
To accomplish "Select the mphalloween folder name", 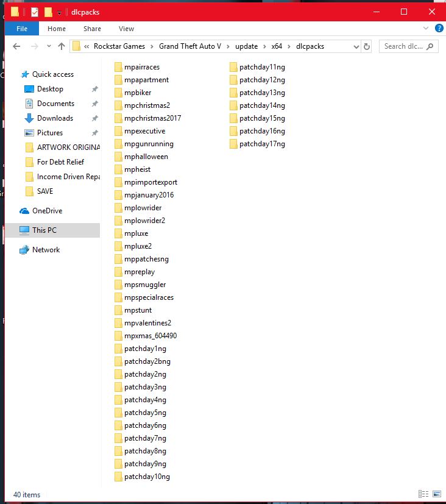I will click(x=146, y=157).
